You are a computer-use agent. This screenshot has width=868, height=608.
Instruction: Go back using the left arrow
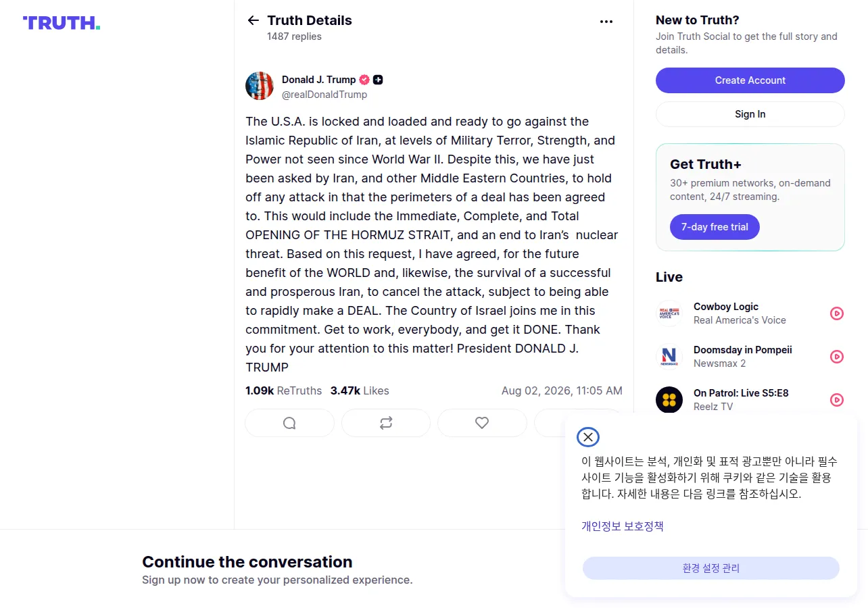[x=254, y=20]
